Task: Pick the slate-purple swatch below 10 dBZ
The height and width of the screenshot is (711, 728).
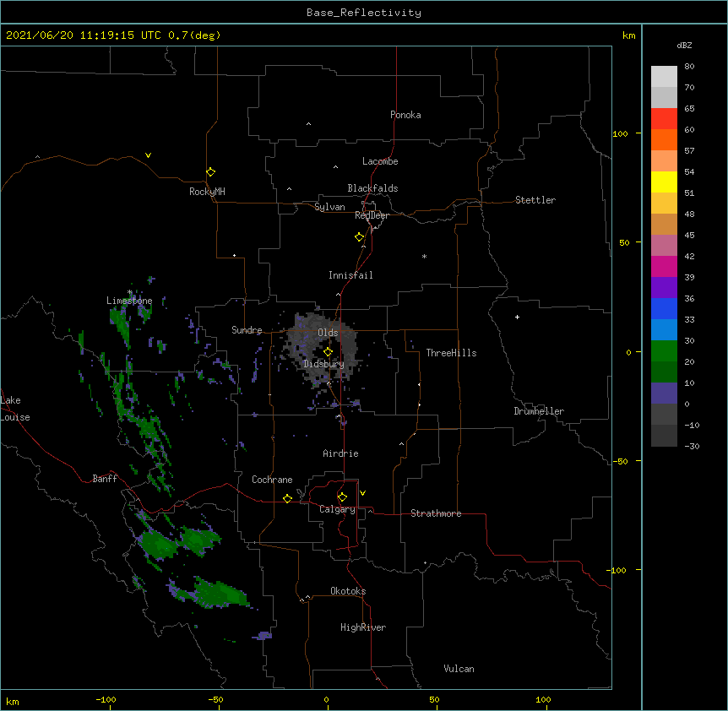Action: (664, 393)
